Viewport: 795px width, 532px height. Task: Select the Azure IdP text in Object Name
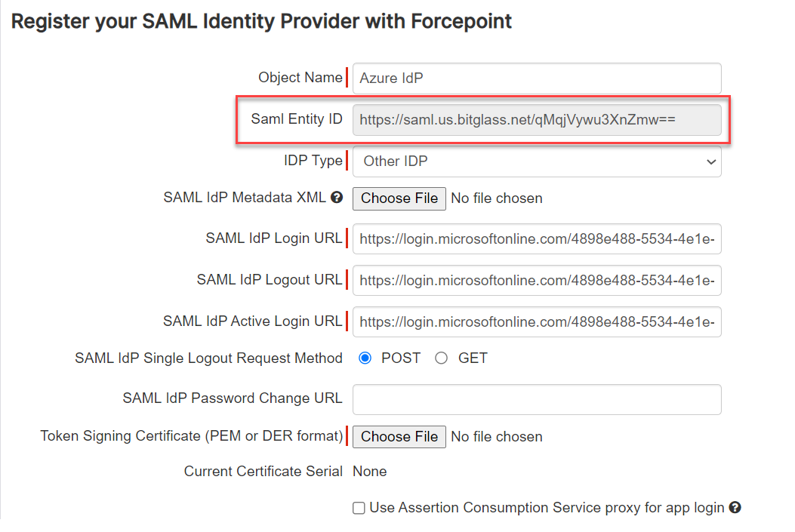(x=387, y=78)
